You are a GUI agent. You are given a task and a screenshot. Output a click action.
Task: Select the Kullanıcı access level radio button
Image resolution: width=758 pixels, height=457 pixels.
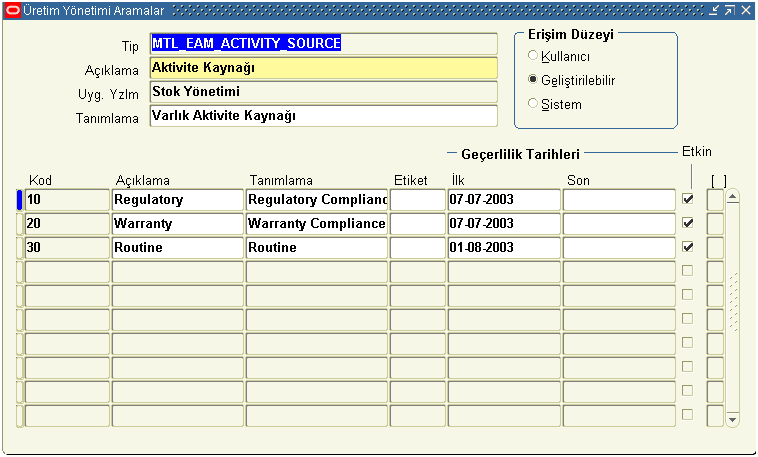533,56
